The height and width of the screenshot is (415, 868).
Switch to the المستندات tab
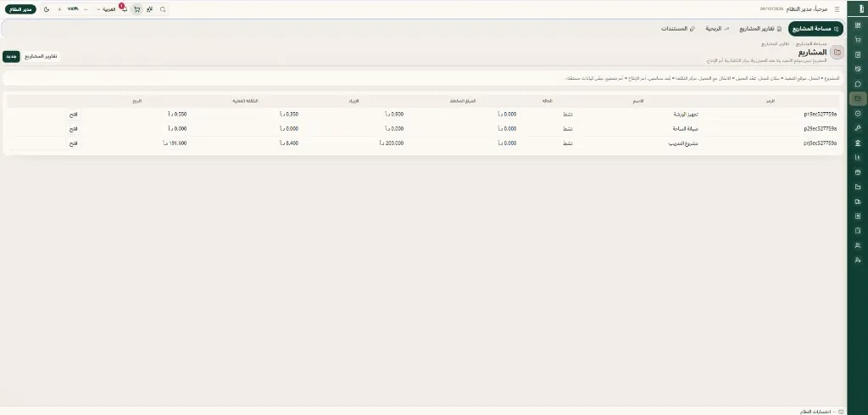[x=677, y=28]
